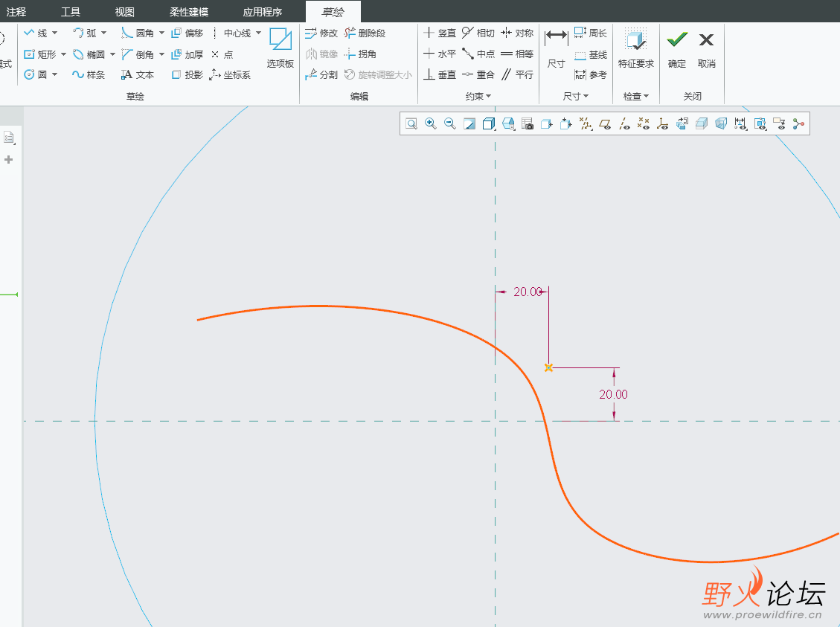Expand the 椭圆 (ellipse) dropdown arrow
Image resolution: width=840 pixels, height=627 pixels.
click(112, 54)
